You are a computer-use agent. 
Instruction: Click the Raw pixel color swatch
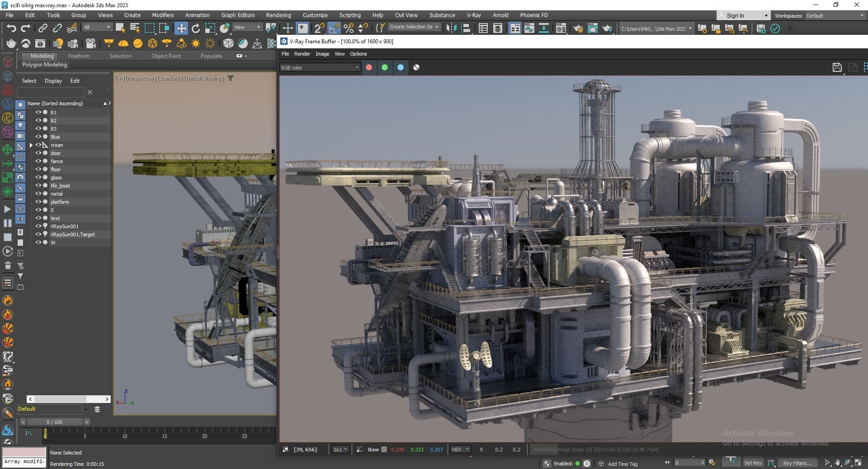384,449
